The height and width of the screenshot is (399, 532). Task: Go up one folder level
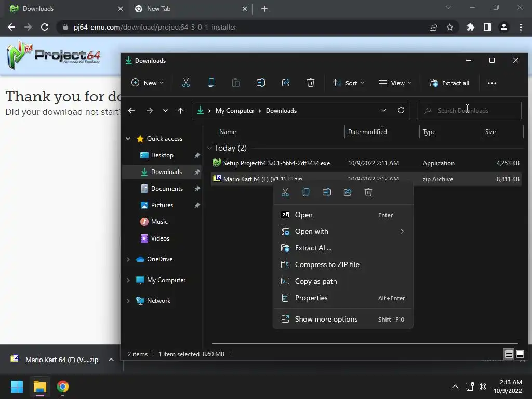[180, 111]
